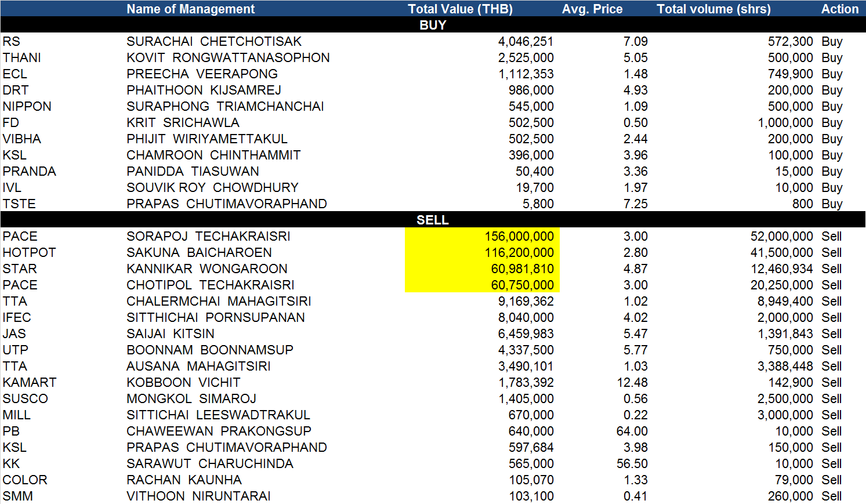Select PHIJIT WIRIYAMETTAKUL name cell
866x504 pixels.
click(x=207, y=139)
